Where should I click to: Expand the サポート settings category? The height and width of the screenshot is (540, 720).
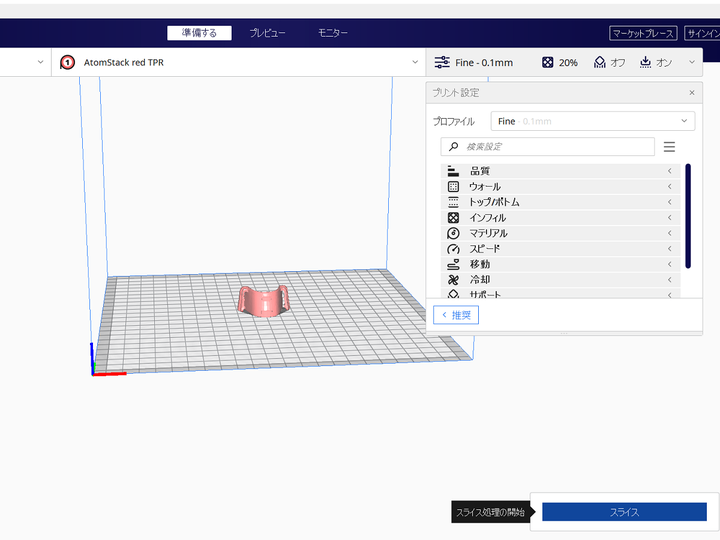tap(560, 294)
